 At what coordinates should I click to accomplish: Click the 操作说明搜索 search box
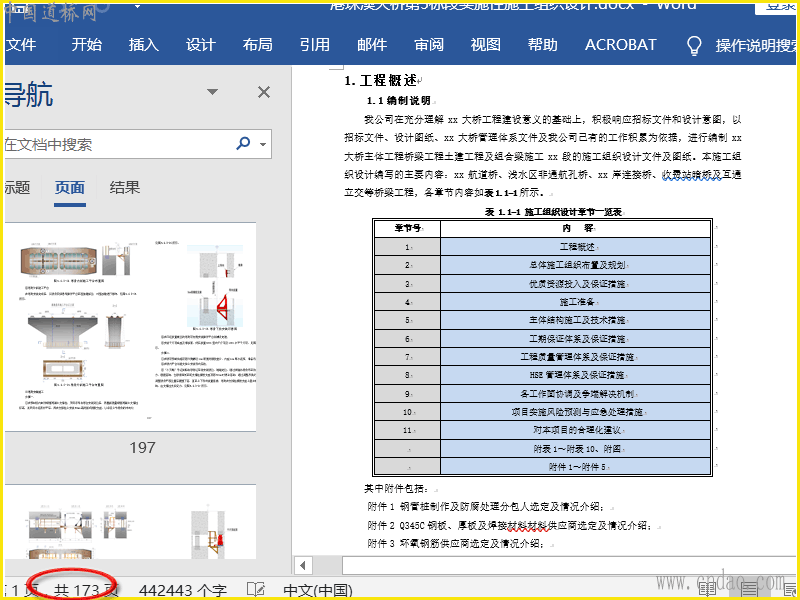756,45
